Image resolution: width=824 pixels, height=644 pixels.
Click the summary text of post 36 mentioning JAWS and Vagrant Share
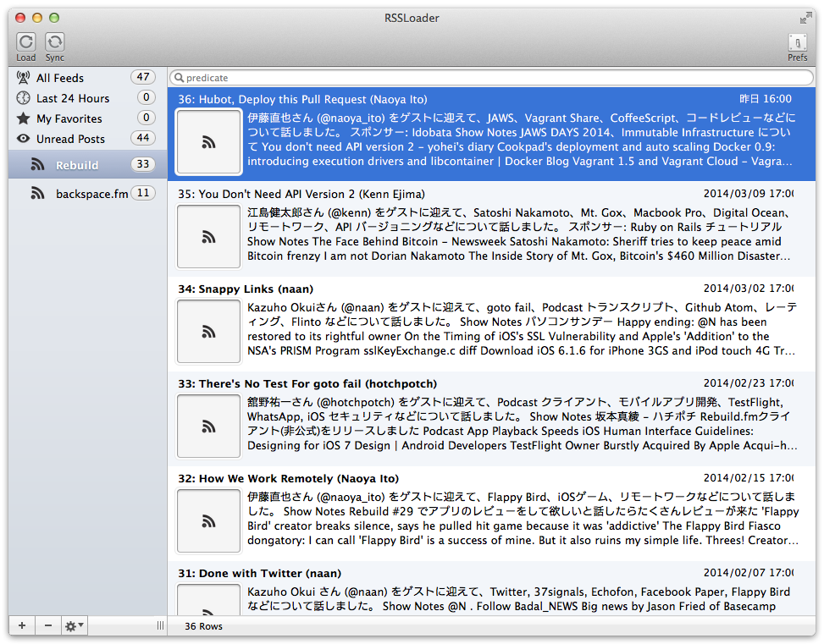[x=522, y=139]
